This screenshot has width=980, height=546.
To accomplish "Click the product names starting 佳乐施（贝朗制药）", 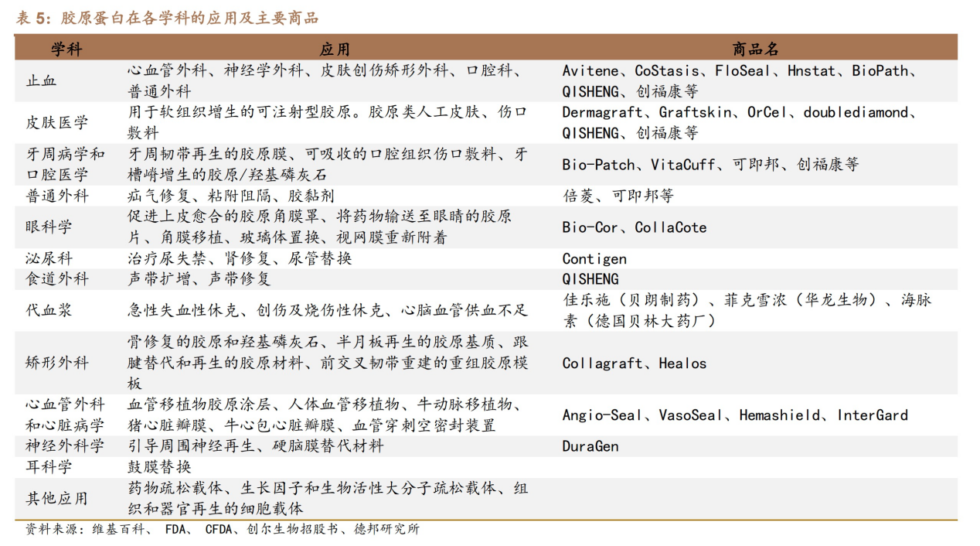I will pos(747,310).
